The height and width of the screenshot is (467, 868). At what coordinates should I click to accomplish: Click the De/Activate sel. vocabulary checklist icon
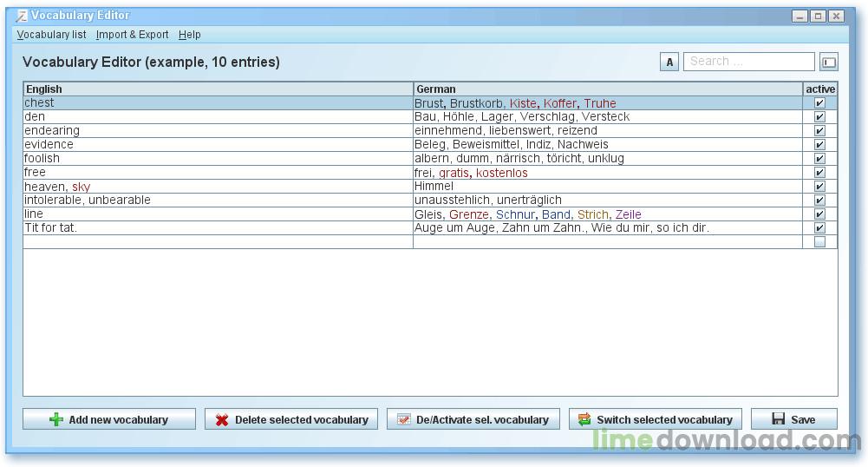[x=403, y=420]
